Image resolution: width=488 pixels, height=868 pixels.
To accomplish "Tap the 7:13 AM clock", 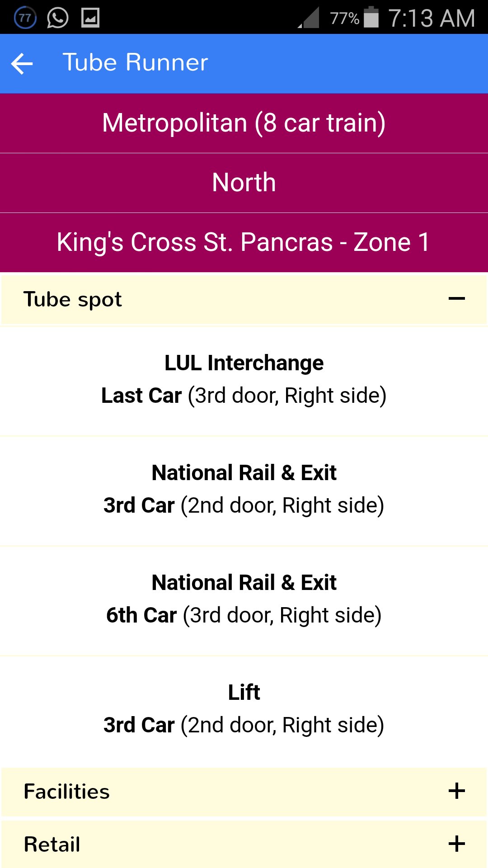I will pyautogui.click(x=432, y=18).
